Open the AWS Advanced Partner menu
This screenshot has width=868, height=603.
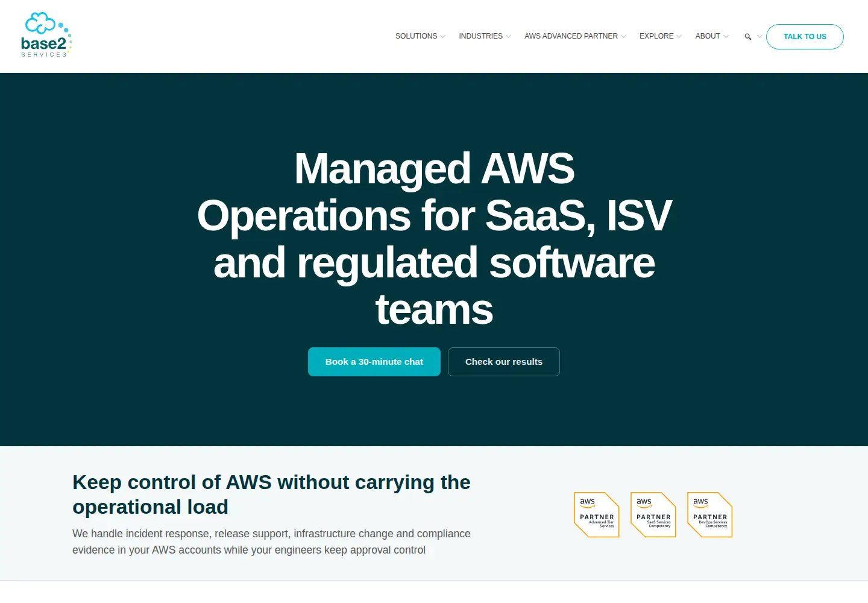coord(571,36)
